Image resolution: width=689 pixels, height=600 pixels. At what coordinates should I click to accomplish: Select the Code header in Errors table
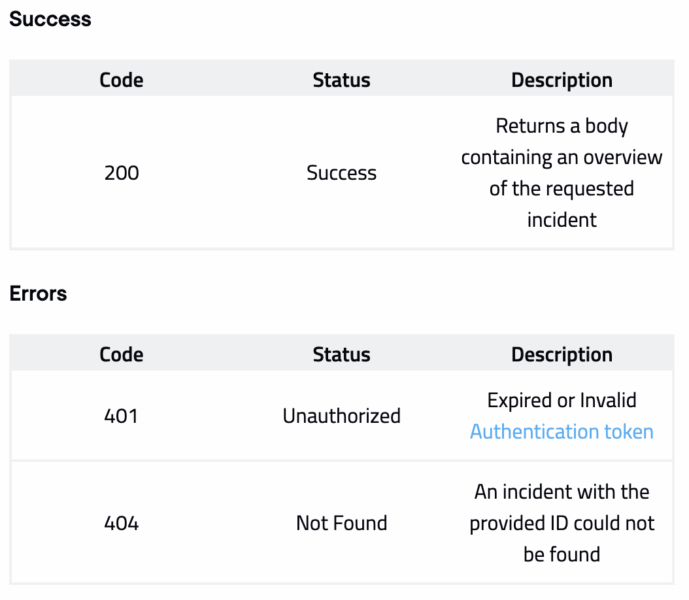(121, 355)
